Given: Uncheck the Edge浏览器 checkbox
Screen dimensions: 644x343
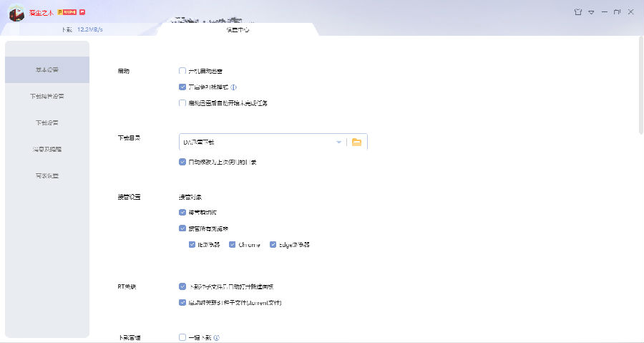Looking at the screenshot, I should [x=273, y=244].
